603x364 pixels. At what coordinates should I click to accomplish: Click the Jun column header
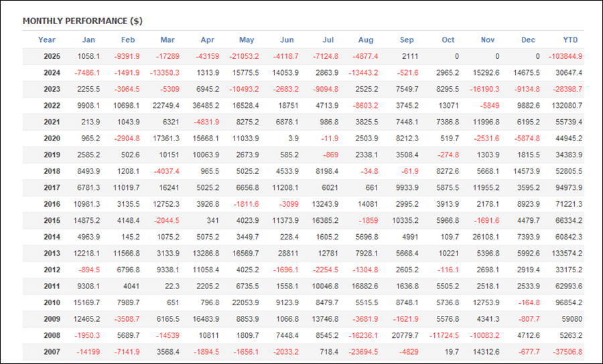(285, 40)
